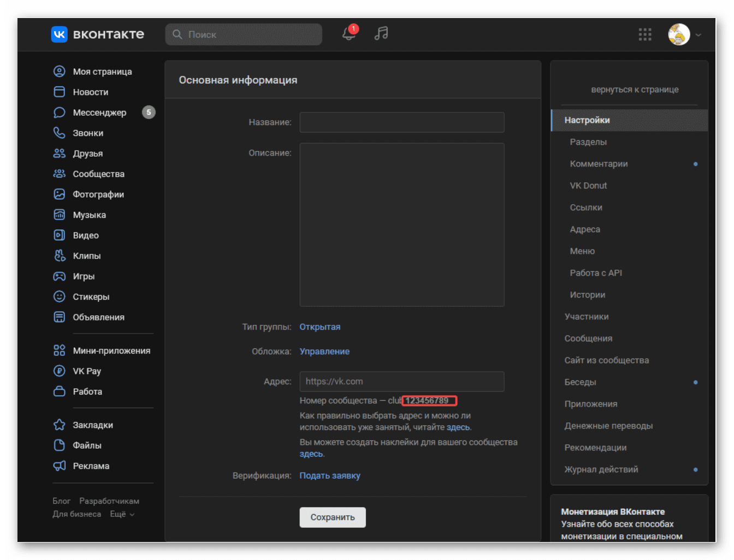Screen dimensions: 734x560
Task: Click the Работа briefcase icon
Action: pyautogui.click(x=59, y=391)
